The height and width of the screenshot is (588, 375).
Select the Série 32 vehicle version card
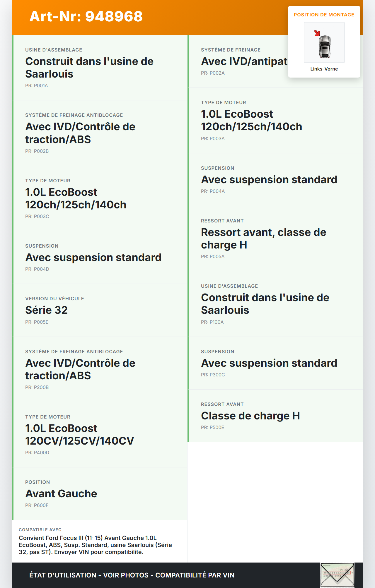point(100,310)
